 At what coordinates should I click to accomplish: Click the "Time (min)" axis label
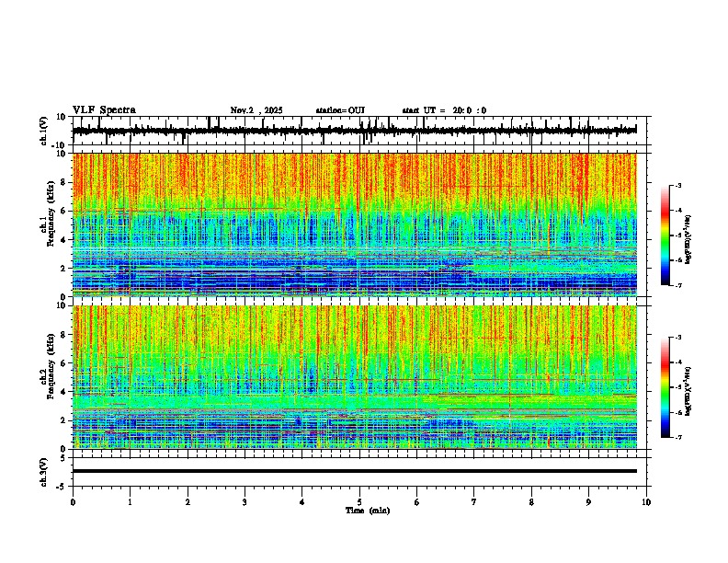point(368,511)
